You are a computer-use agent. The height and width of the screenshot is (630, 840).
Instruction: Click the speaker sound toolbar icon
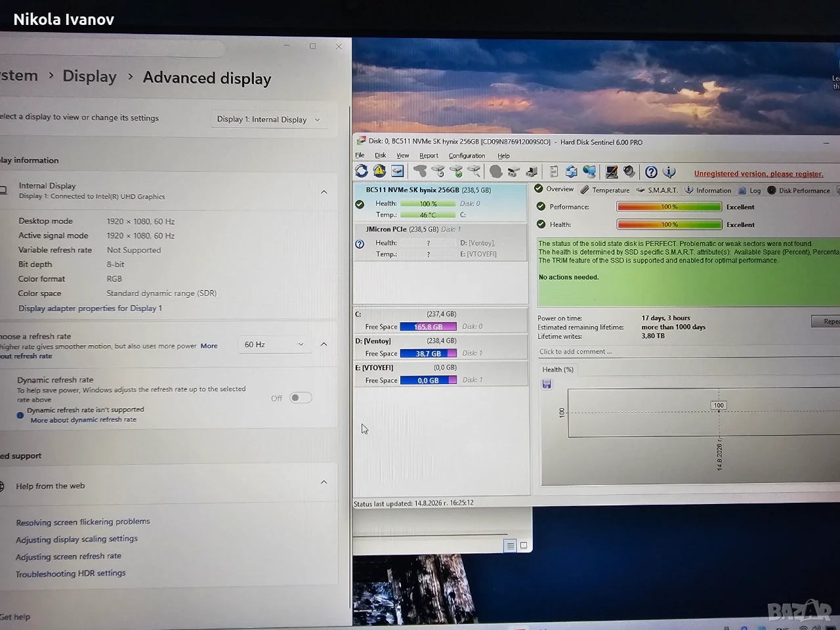pos(629,172)
